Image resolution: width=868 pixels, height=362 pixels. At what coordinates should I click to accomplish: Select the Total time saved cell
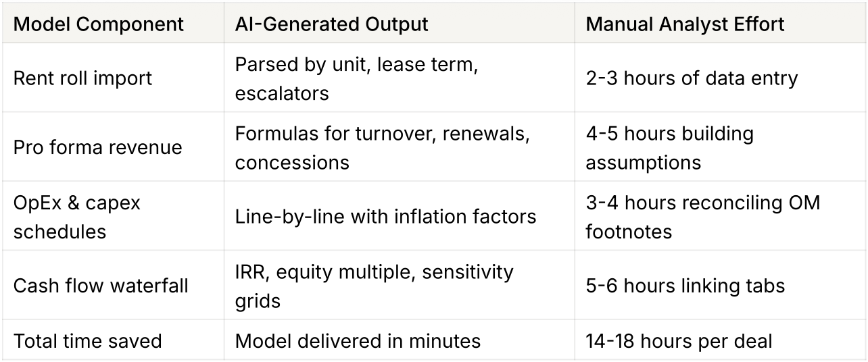(113, 340)
